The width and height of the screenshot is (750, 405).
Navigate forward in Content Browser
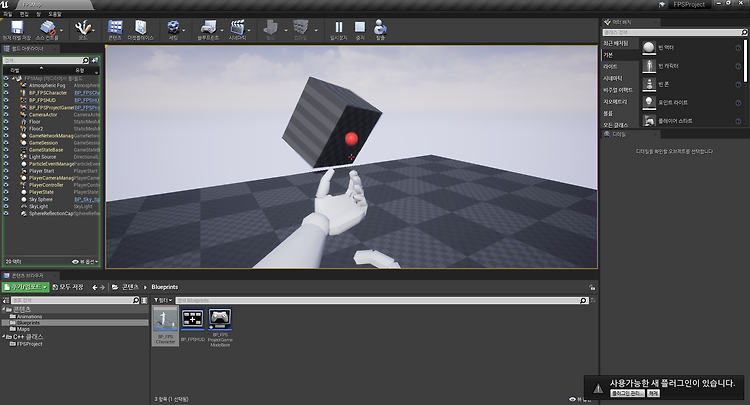[102, 287]
